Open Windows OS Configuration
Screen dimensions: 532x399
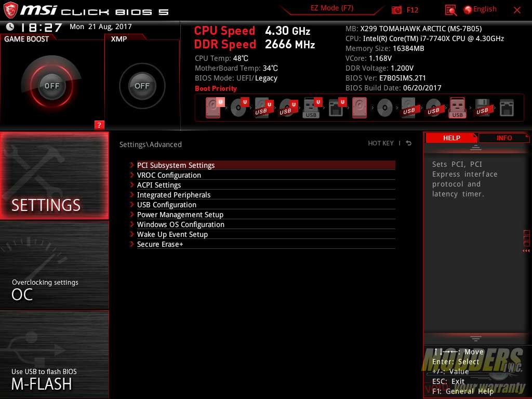coord(266,224)
